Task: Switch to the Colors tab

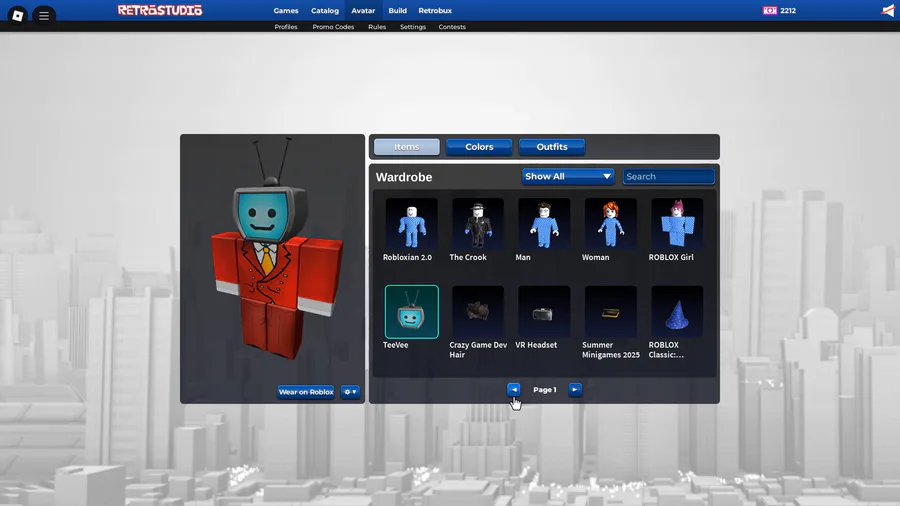Action: pos(479,147)
